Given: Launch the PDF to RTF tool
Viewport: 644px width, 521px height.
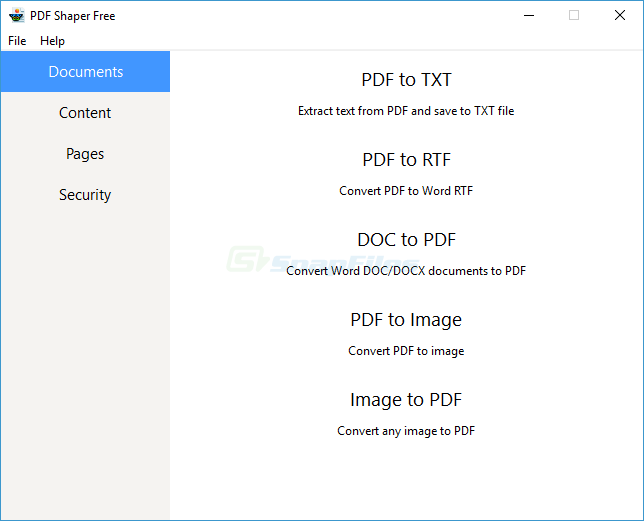Looking at the screenshot, I should pyautogui.click(x=406, y=160).
